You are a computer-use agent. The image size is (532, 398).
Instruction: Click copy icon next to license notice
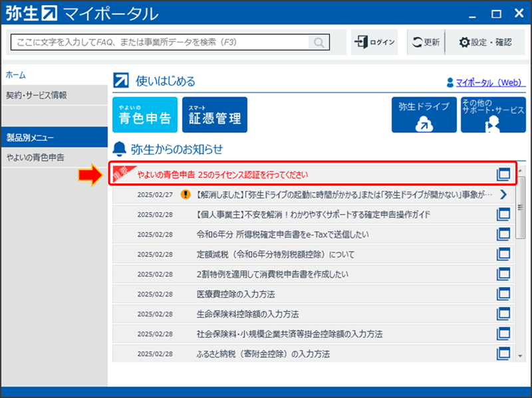pyautogui.click(x=503, y=174)
